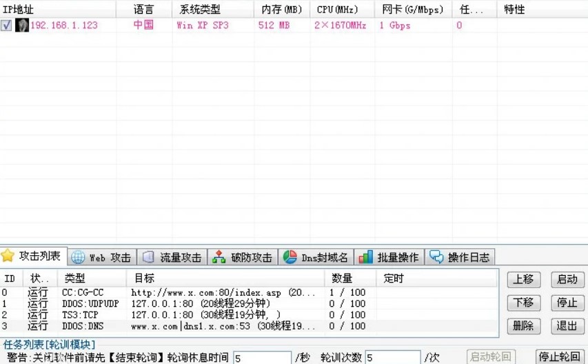Click the 目标 header in task list
This screenshot has width=588, height=364.
[x=225, y=279]
